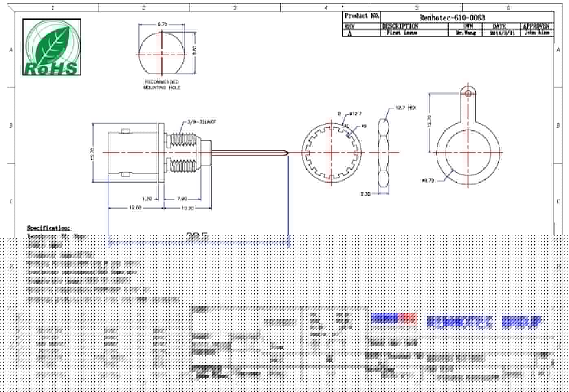Click the Specification heading
Image resolution: width=569 pixels, height=392 pixels.
tap(49, 228)
